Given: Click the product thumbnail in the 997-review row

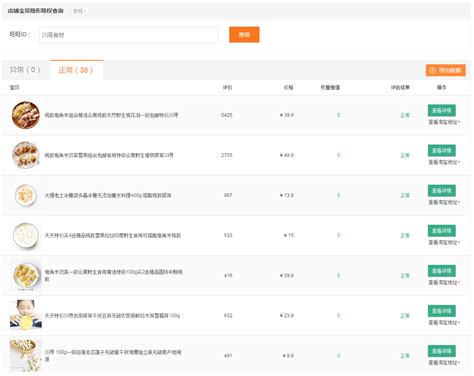Looking at the screenshot, I should point(26,195).
